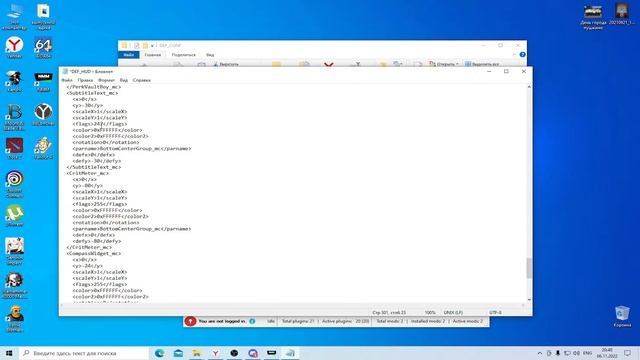
Task: Open Ubisoft Connect desktop shortcut
Action: [14, 184]
